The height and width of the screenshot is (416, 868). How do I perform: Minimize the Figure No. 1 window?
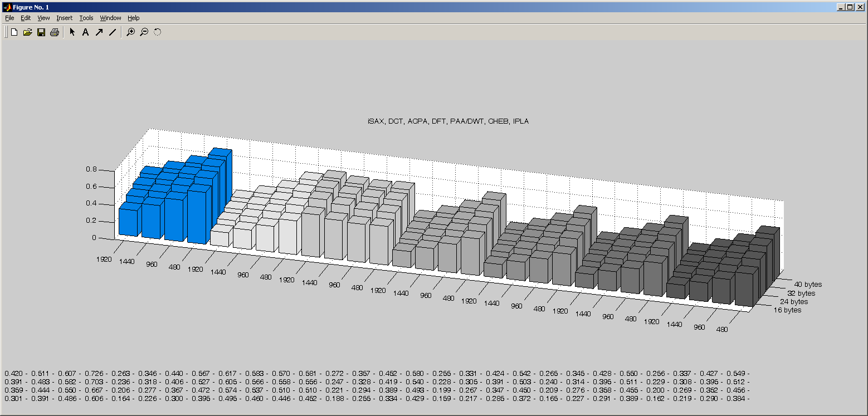click(x=841, y=7)
